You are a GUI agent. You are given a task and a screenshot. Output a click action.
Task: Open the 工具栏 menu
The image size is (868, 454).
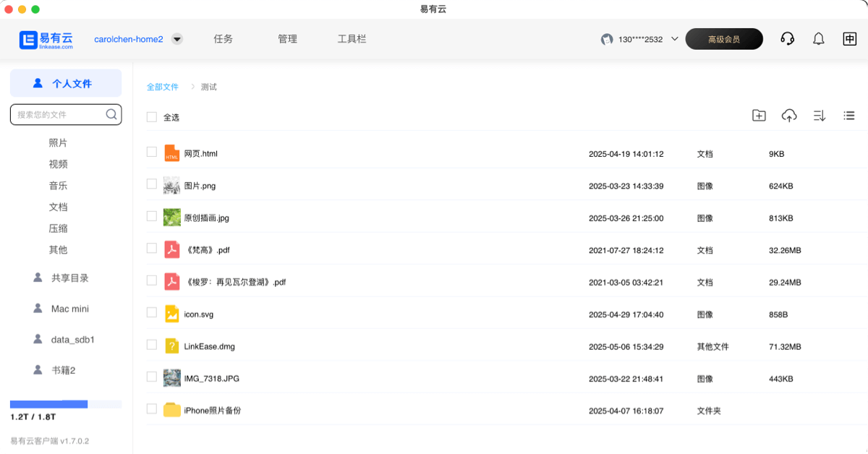[352, 39]
